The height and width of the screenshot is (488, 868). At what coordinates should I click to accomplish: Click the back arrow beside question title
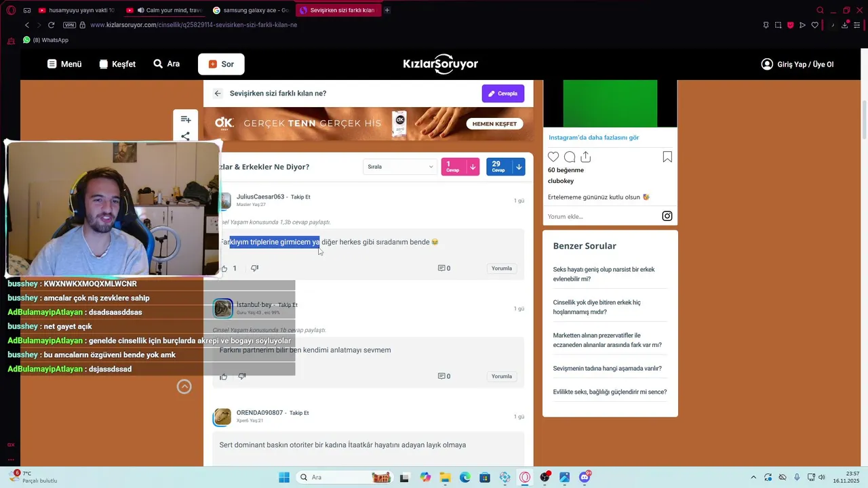coord(218,94)
